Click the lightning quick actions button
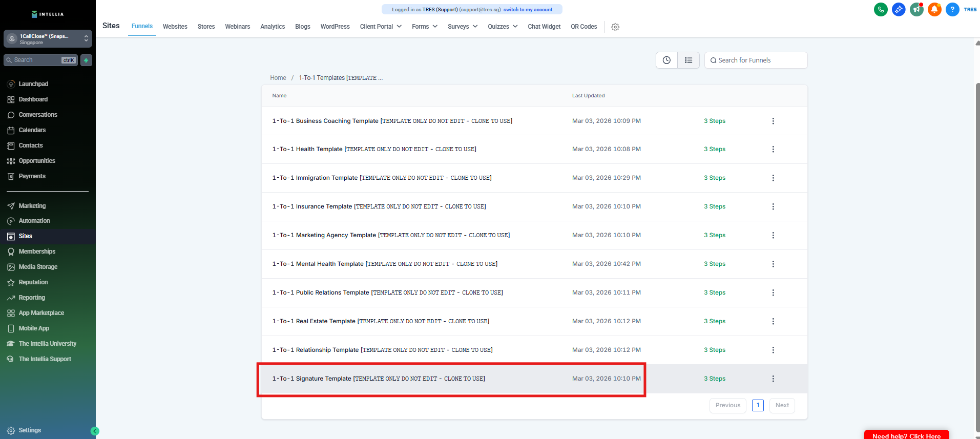Viewport: 980px width, 439px height. point(86,60)
